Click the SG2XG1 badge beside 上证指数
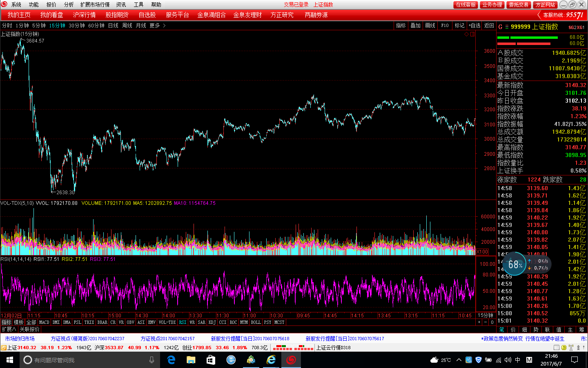Viewport: 588px width, 368px height. pos(577,27)
